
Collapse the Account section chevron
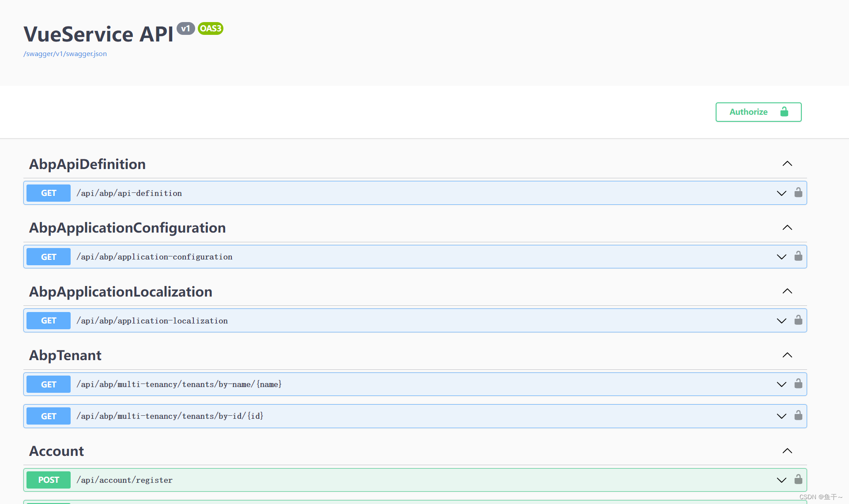[x=787, y=451]
